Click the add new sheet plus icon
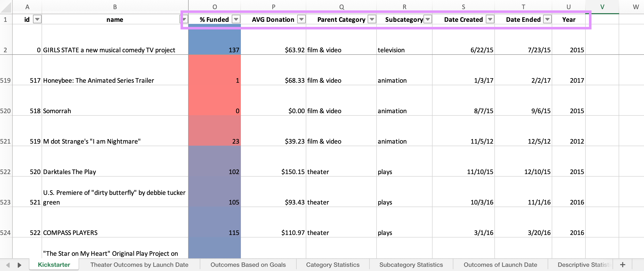The width and height of the screenshot is (644, 271). pyautogui.click(x=623, y=265)
